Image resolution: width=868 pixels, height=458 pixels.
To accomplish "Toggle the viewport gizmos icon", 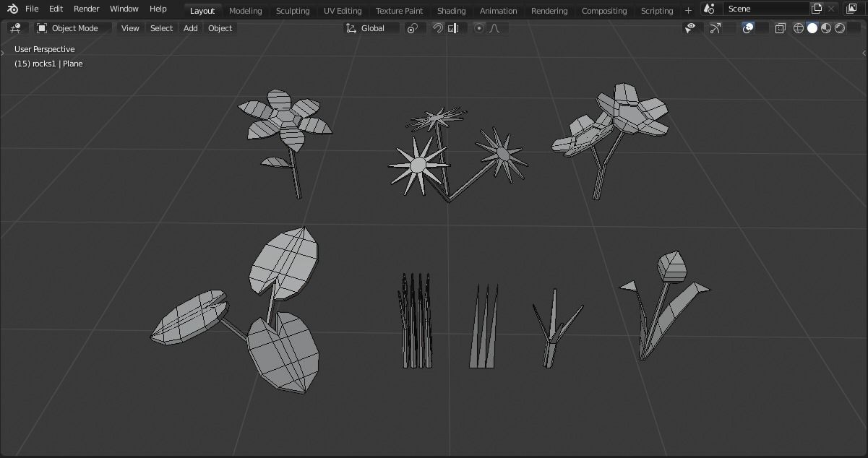I will point(716,28).
